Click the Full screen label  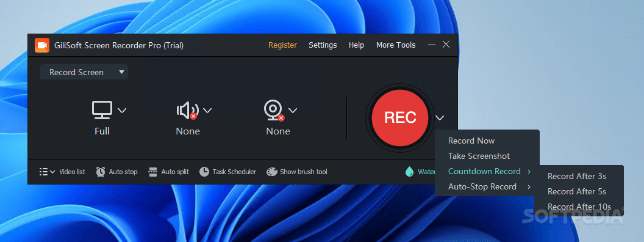pos(102,131)
